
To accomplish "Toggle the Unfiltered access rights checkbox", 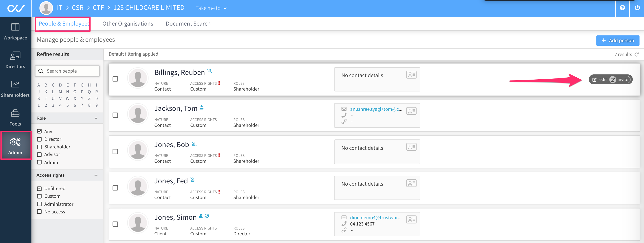I will click(39, 189).
